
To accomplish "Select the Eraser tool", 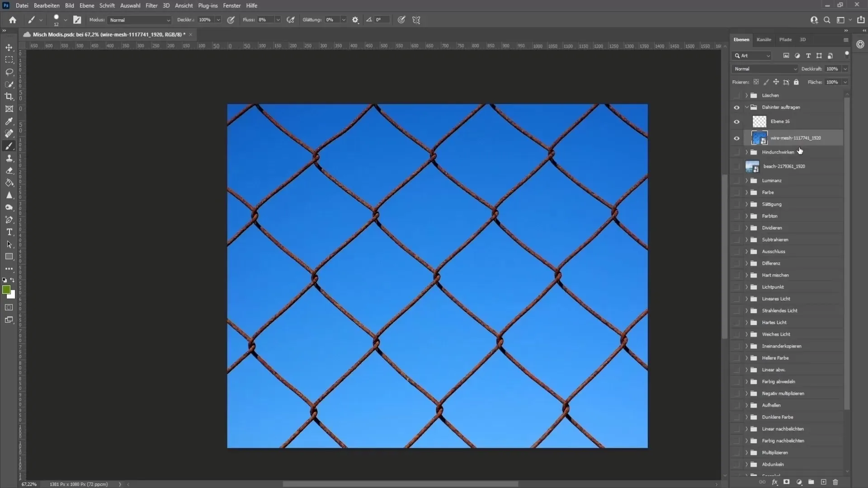I will [9, 170].
